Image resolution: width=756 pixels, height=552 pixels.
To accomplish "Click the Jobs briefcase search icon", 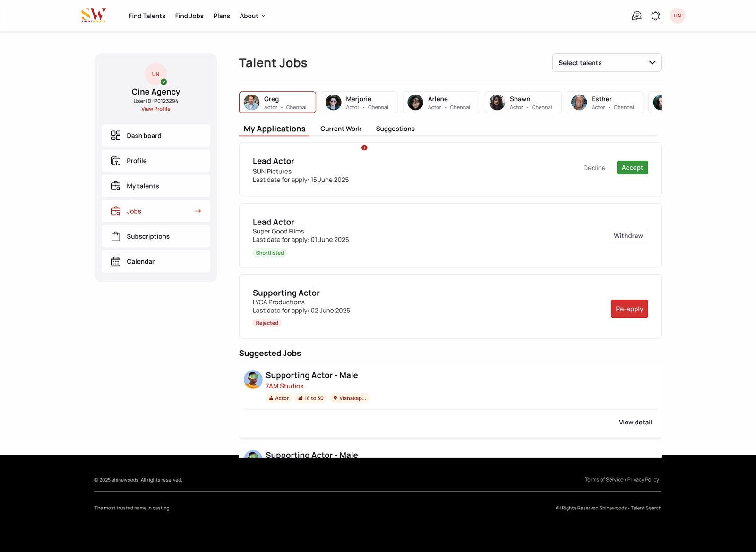I will 116,211.
